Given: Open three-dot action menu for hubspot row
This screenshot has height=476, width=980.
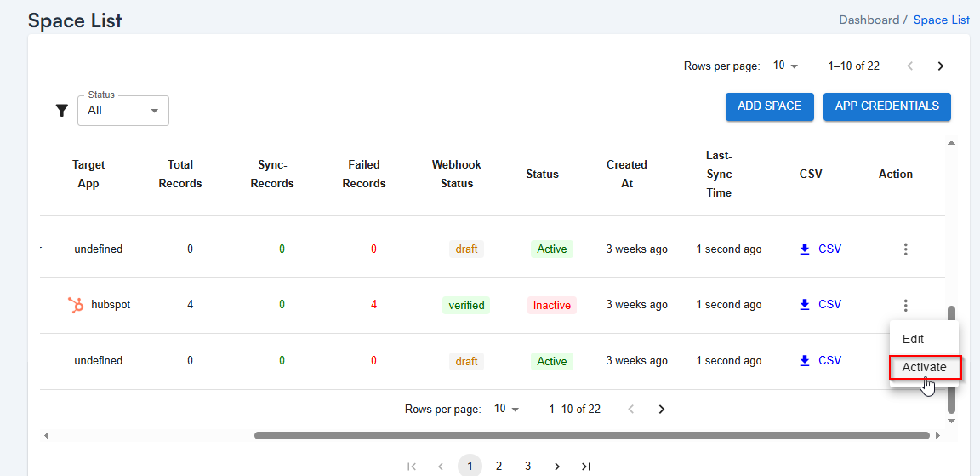Looking at the screenshot, I should (906, 305).
